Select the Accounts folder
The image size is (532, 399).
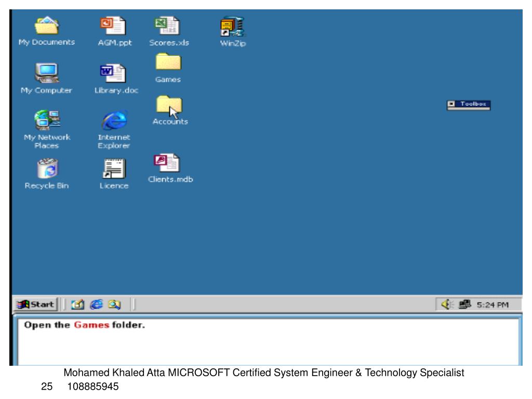tap(170, 110)
